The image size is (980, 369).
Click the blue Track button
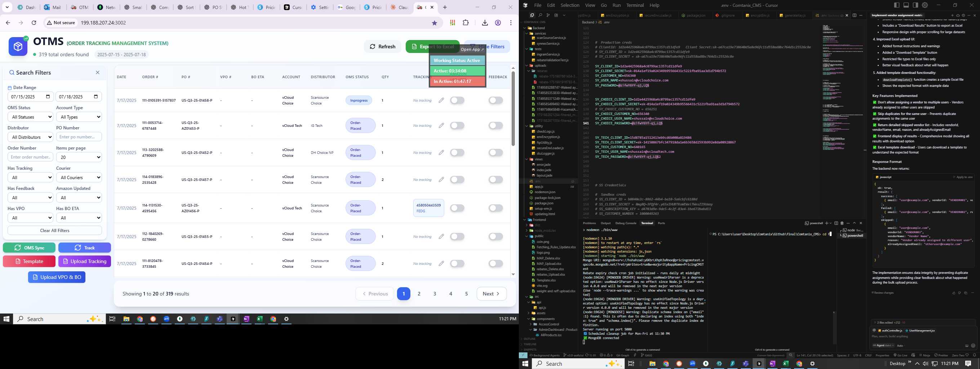(x=84, y=248)
